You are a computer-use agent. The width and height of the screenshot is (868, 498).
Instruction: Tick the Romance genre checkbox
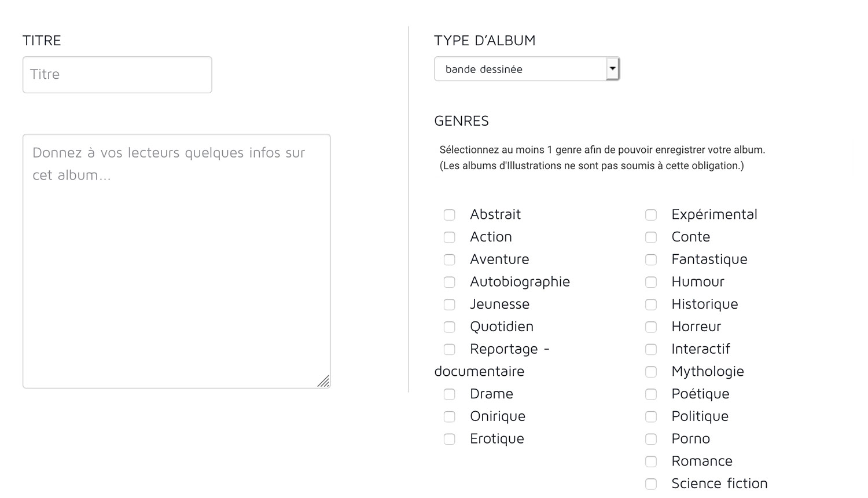point(651,462)
